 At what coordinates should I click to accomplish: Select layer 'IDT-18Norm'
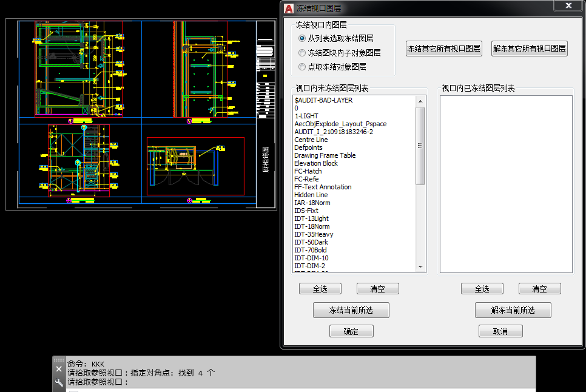(355, 226)
